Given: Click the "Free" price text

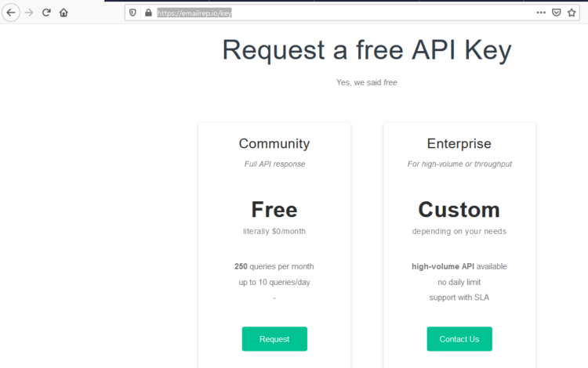Looking at the screenshot, I should point(274,210).
